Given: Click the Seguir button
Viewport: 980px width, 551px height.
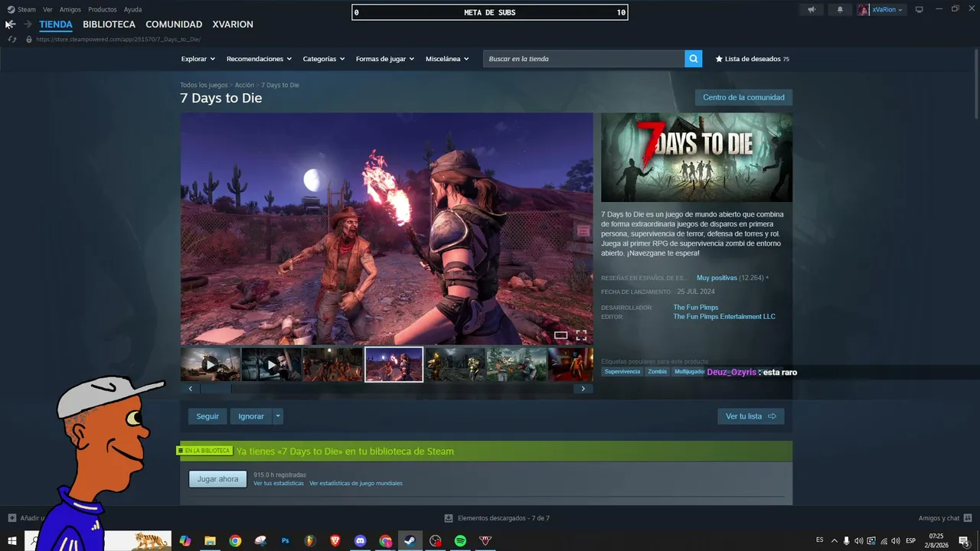Looking at the screenshot, I should [207, 416].
